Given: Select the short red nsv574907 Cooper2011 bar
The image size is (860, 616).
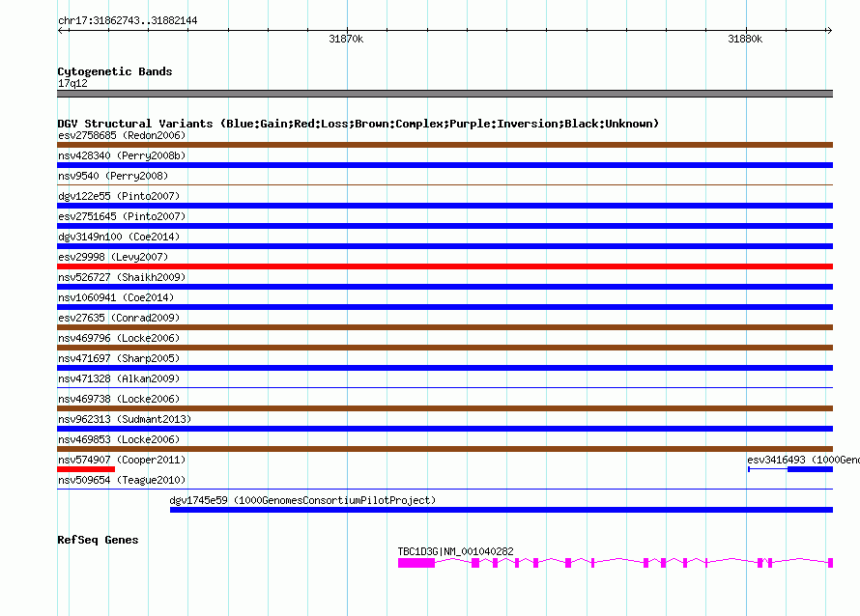Looking at the screenshot, I should 86,469.
